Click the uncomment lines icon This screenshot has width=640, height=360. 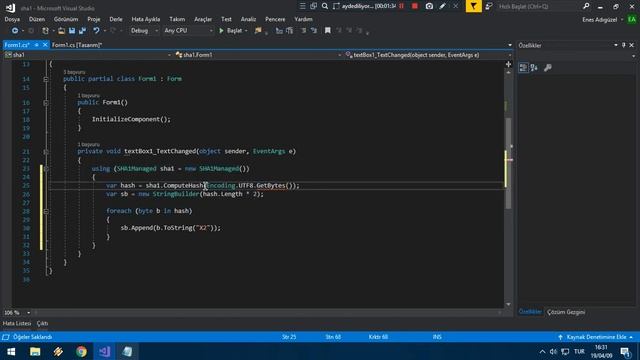pyautogui.click(x=314, y=31)
